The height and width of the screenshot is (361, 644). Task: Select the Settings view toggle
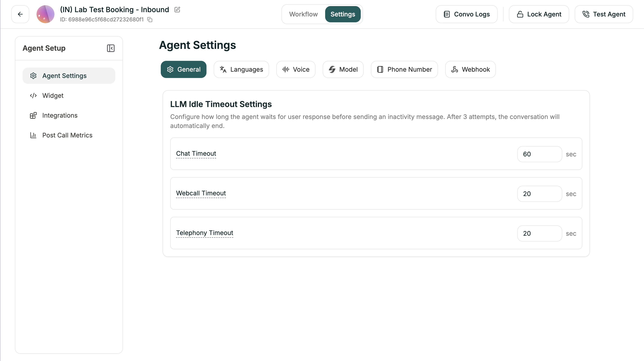tap(342, 14)
